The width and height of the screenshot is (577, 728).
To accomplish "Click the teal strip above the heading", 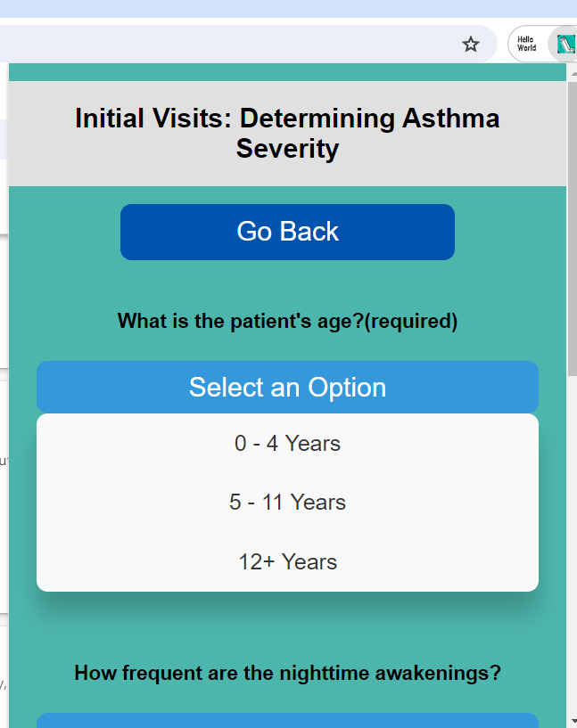I will point(287,72).
